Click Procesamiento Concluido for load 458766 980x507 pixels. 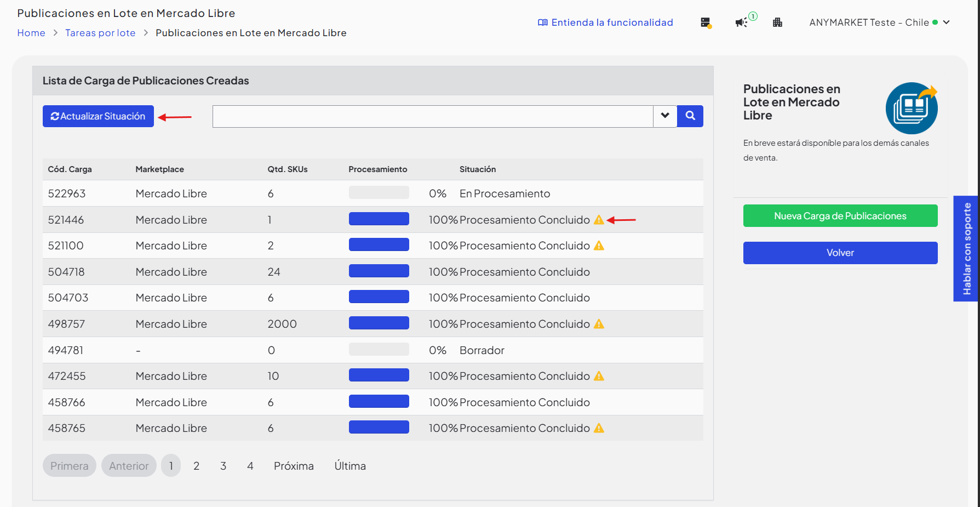525,402
